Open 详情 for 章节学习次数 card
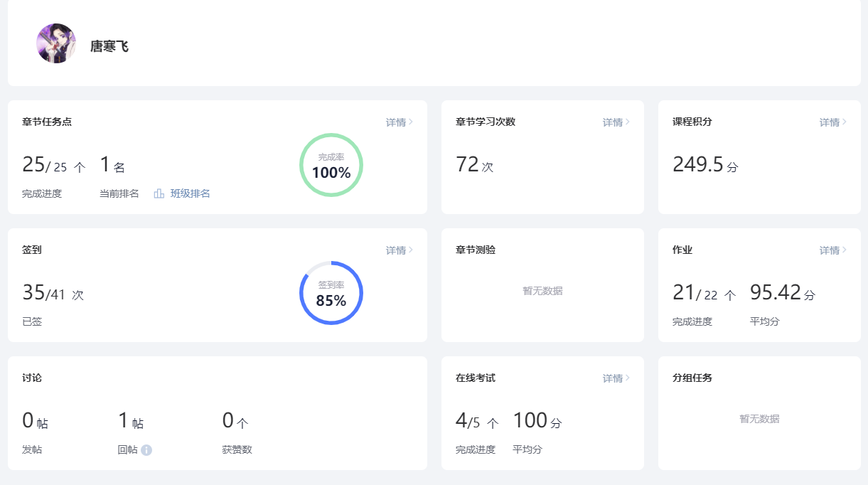 [x=616, y=122]
